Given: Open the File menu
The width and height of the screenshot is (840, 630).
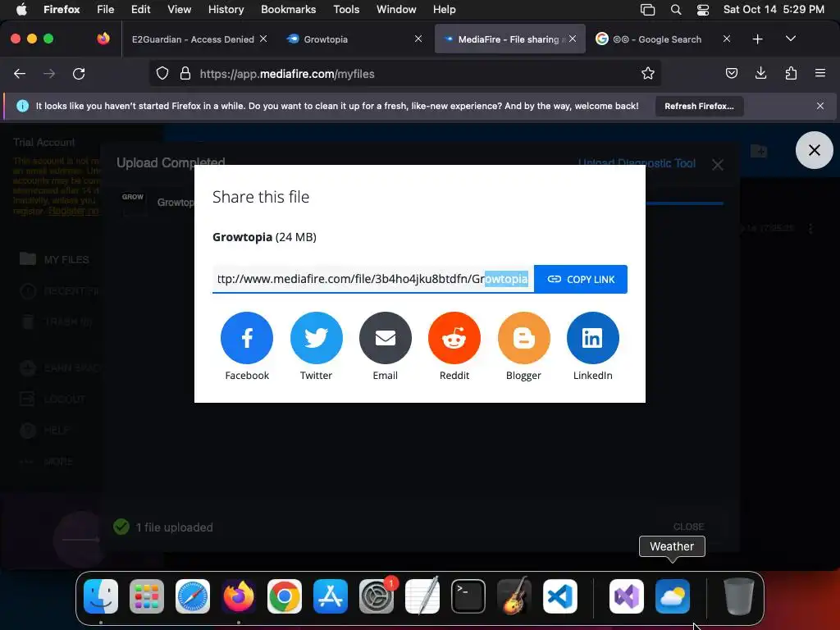Looking at the screenshot, I should (x=105, y=9).
